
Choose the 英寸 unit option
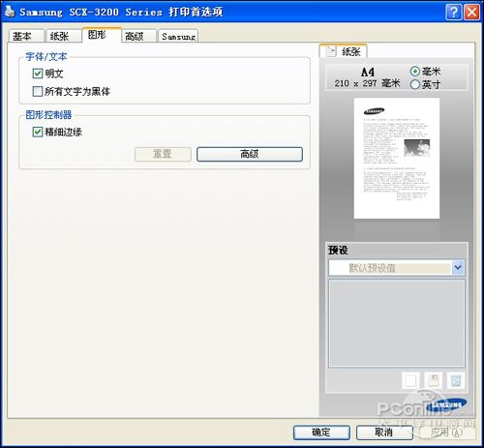415,84
